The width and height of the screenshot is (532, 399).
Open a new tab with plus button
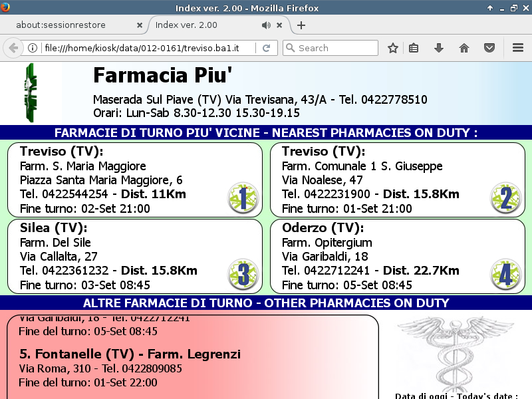coord(301,25)
